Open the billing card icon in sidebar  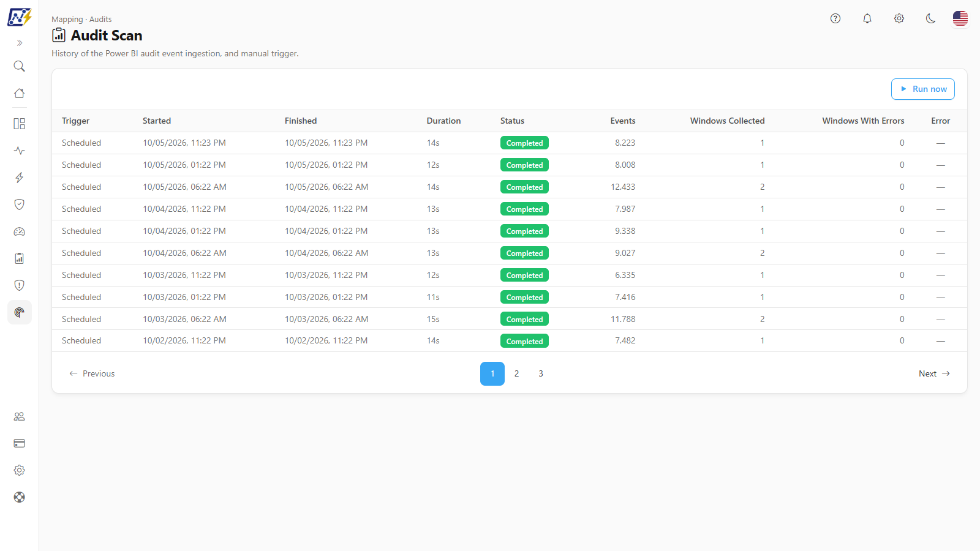20,443
